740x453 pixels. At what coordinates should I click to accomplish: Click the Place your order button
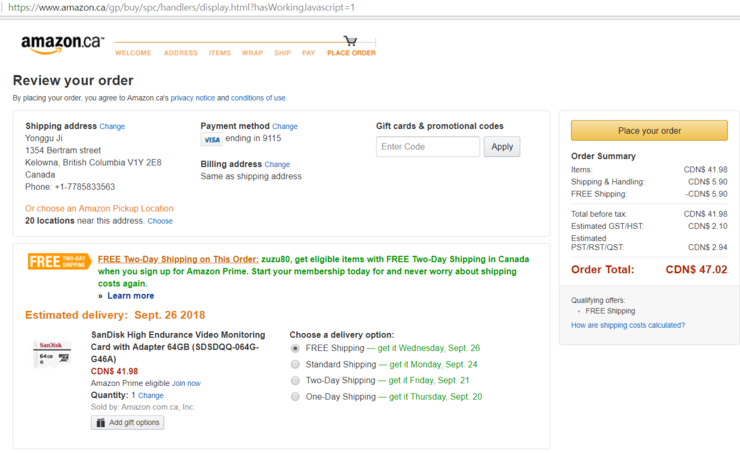click(x=649, y=131)
